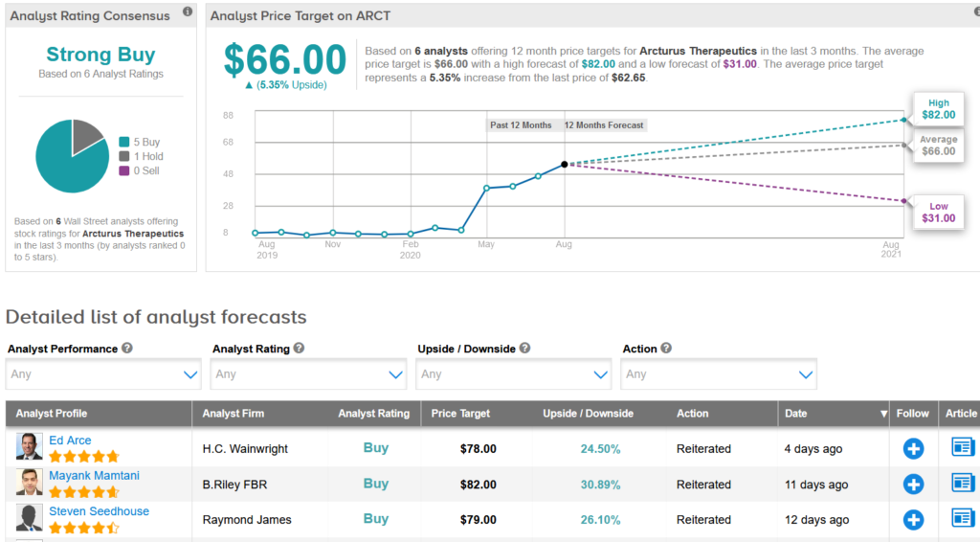Screen dimensions: 980x542
Task: Open help icon next to Analyst Rating filter
Action: [x=299, y=349]
